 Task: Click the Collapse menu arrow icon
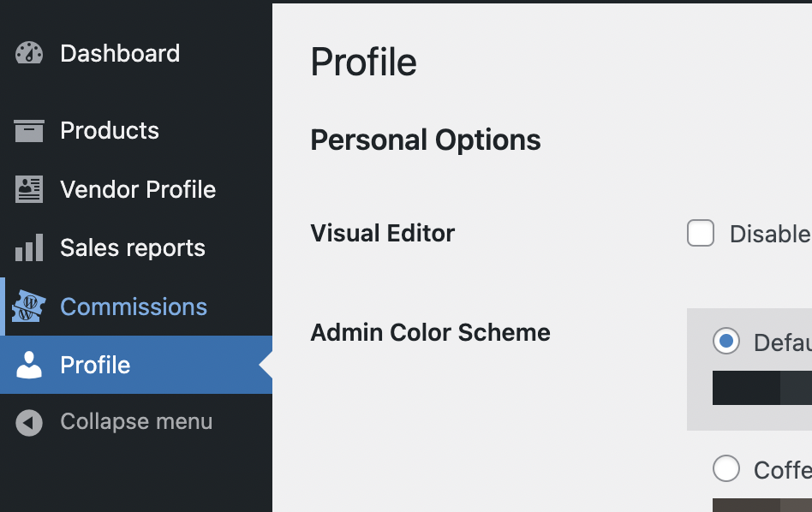point(29,422)
